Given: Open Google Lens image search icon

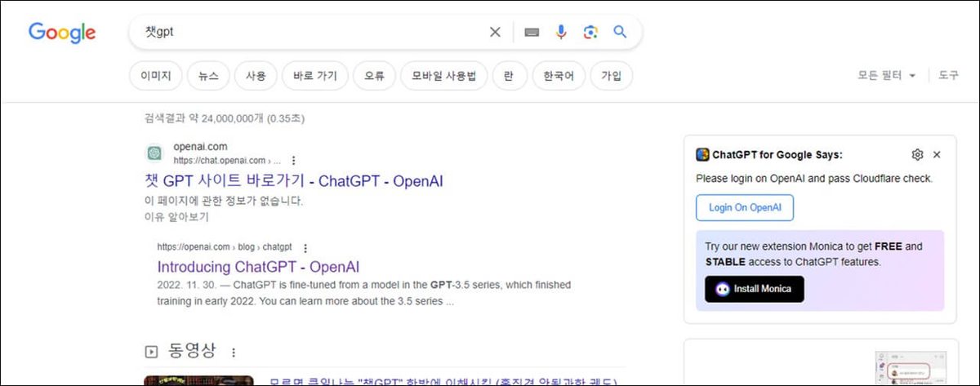Looking at the screenshot, I should point(590,32).
